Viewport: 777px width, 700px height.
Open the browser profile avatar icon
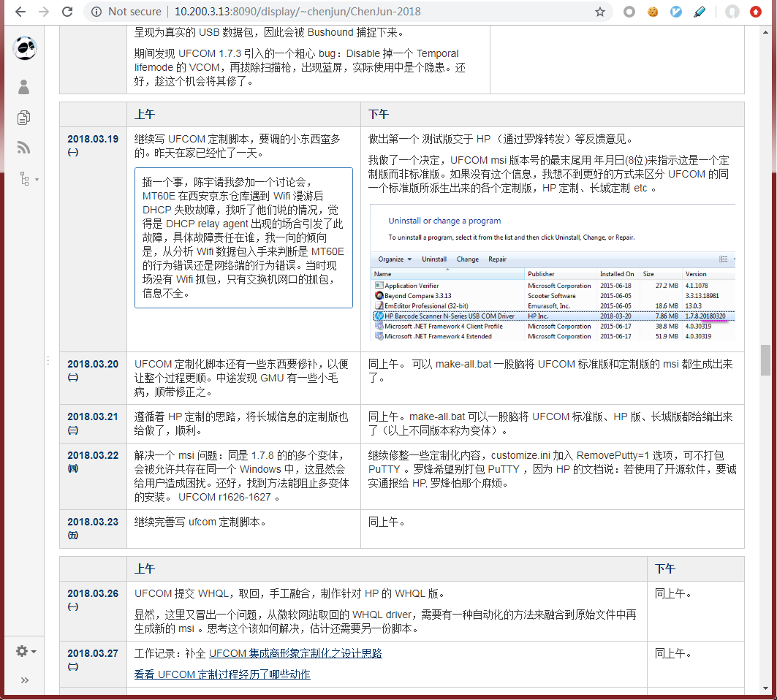click(732, 12)
